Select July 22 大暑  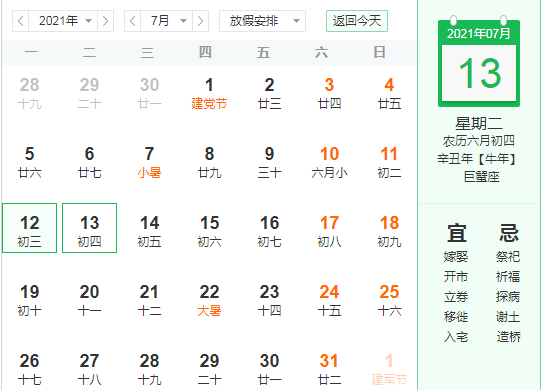(209, 300)
